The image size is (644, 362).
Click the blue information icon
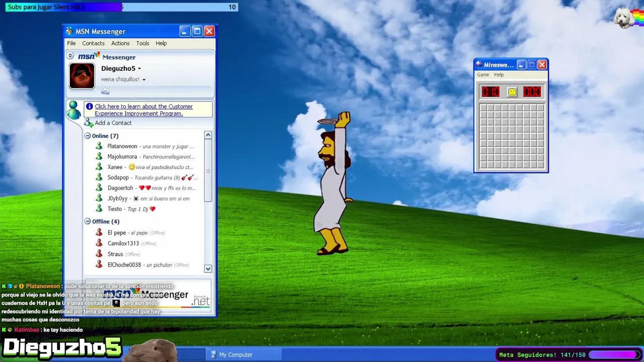[90, 106]
